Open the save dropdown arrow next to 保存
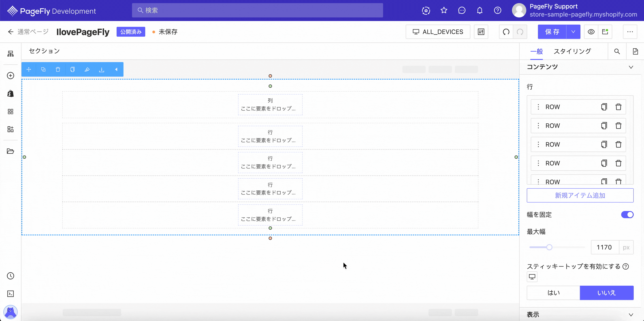 (573, 32)
